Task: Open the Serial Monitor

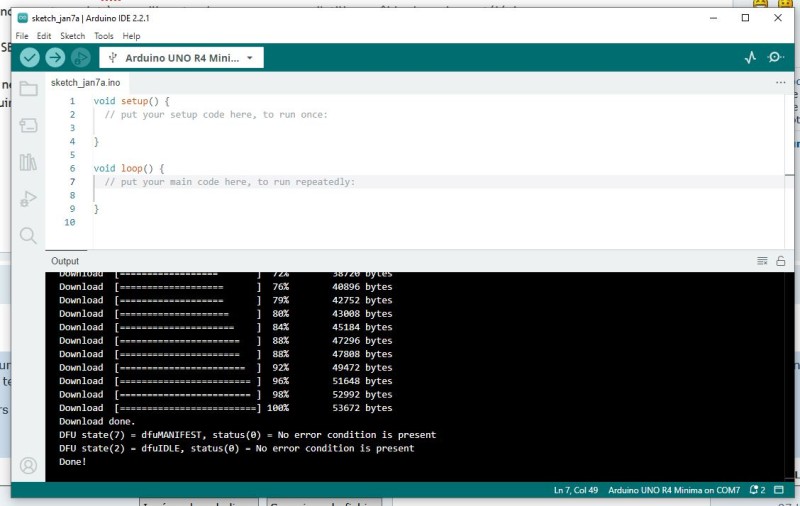Action: coord(776,57)
